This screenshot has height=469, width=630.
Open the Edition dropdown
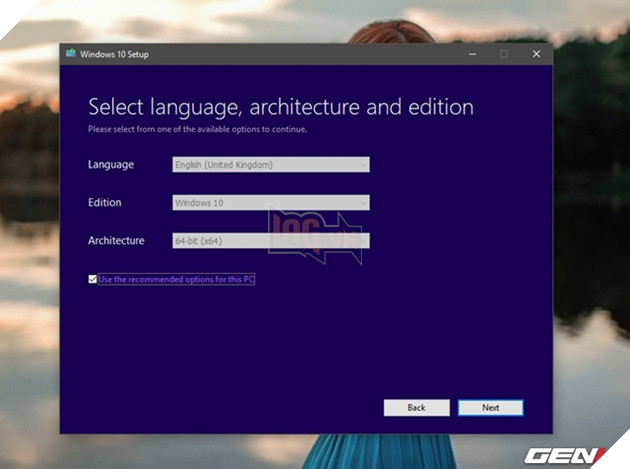(271, 203)
